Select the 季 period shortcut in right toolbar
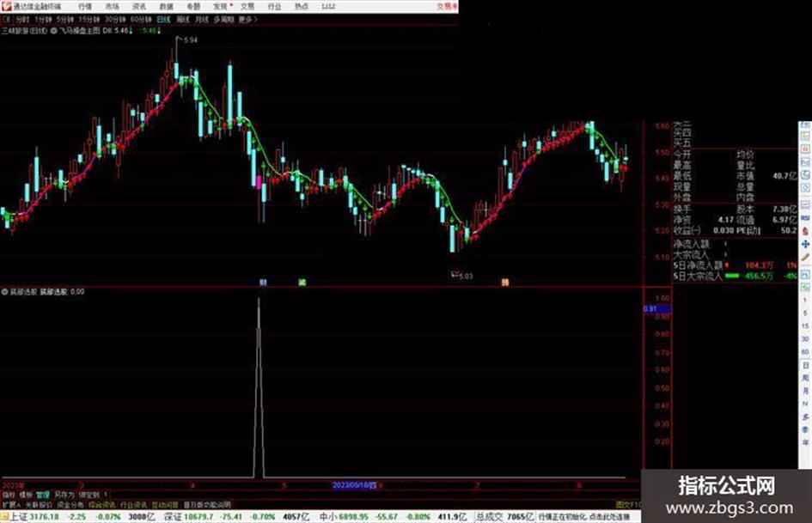The width and height of the screenshot is (812, 523). (x=805, y=429)
